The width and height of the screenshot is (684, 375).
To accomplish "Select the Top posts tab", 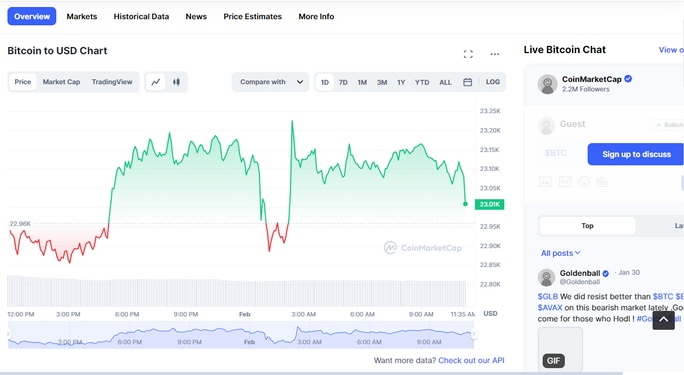I will click(587, 226).
